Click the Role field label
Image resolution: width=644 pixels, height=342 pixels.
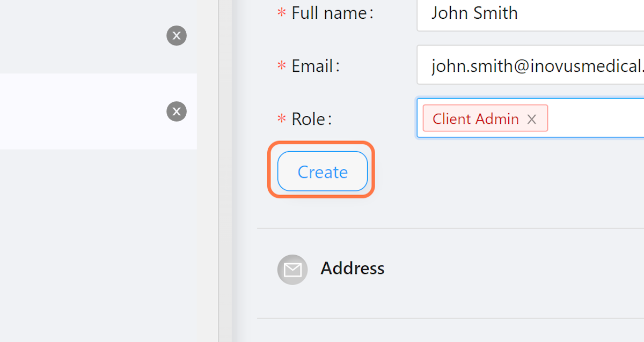tap(311, 119)
